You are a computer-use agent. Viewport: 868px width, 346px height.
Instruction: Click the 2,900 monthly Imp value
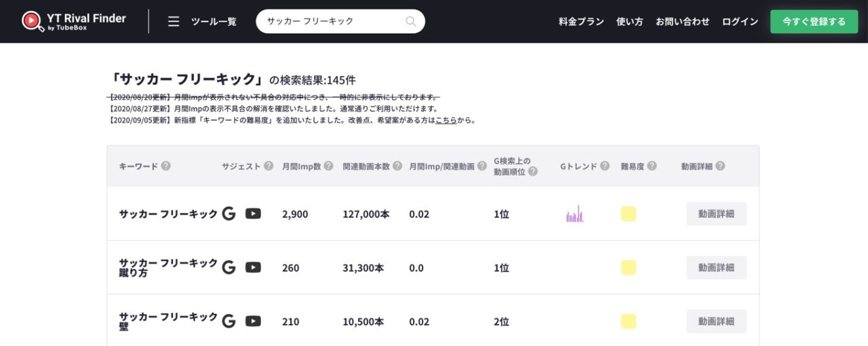pyautogui.click(x=295, y=214)
